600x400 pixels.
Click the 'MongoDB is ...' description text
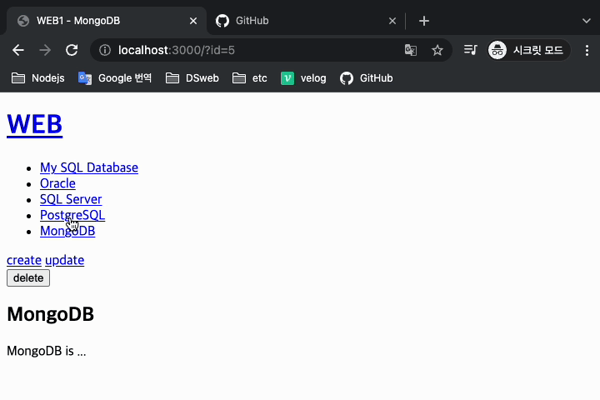[46, 351]
